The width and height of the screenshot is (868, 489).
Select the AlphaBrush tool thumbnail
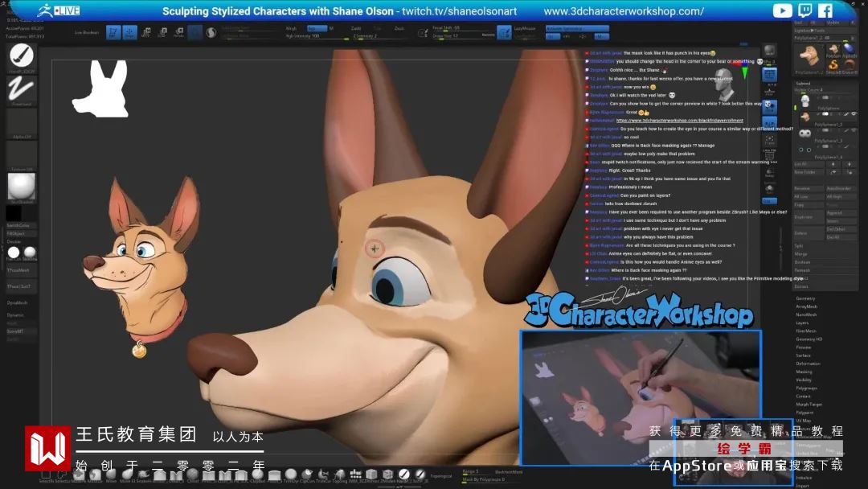849,51
